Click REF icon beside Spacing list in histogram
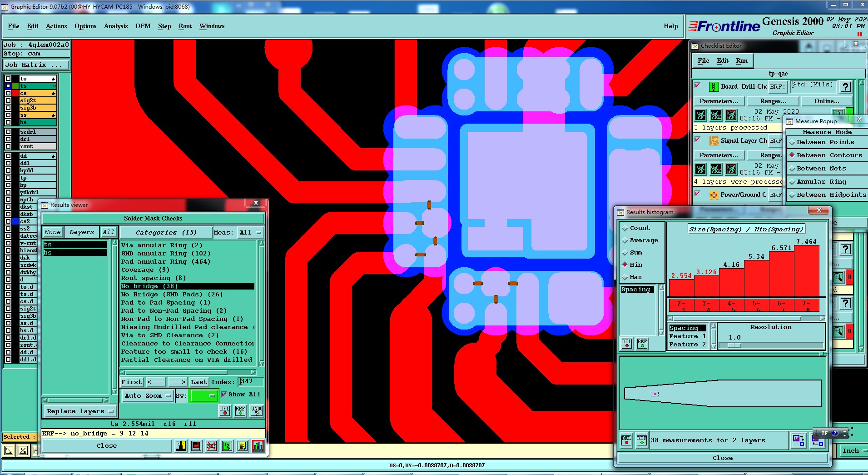The width and height of the screenshot is (868, 475). 642,343
